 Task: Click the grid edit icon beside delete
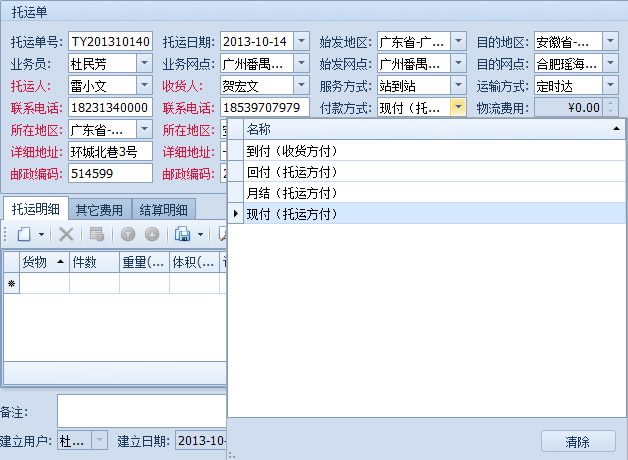click(97, 234)
